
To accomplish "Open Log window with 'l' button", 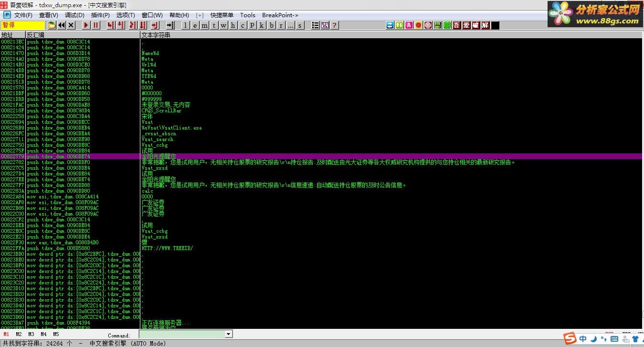I will pyautogui.click(x=186, y=25).
